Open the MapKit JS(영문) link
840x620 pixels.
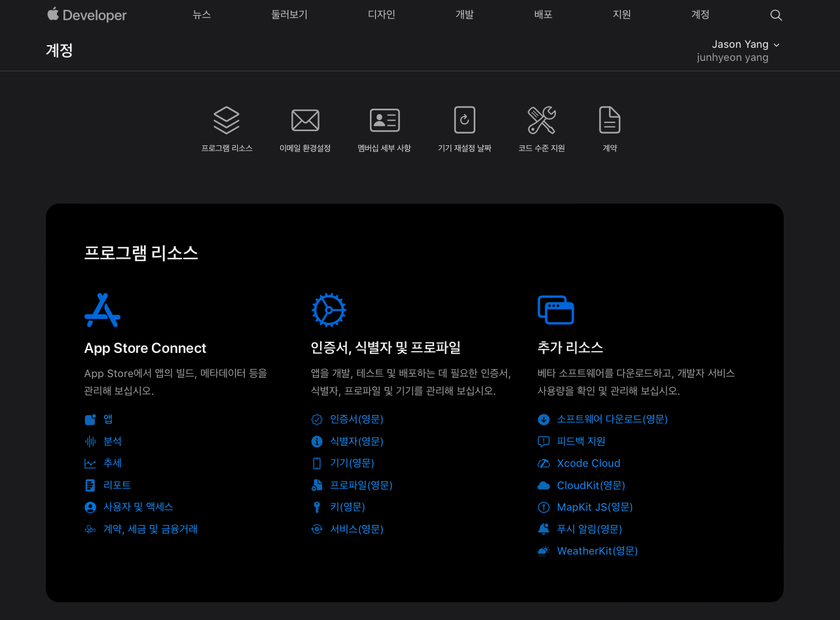click(x=595, y=507)
